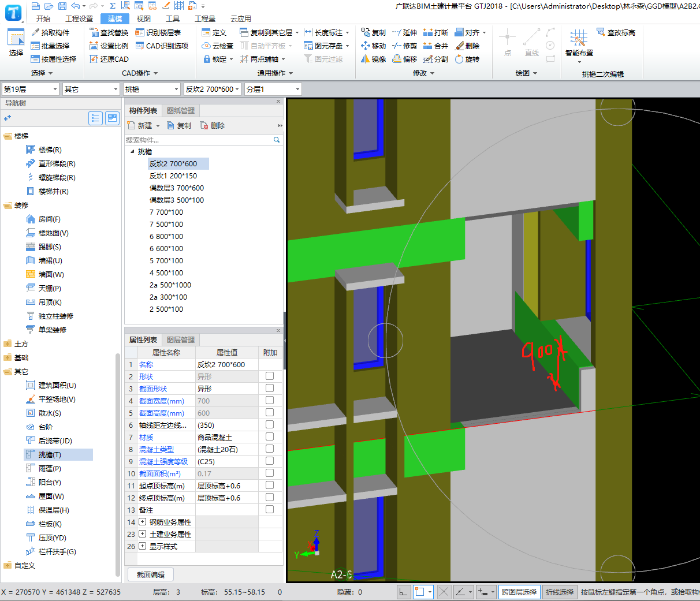
Task: Toggle the 截面宽度(mm) row checkbox
Action: 270,400
